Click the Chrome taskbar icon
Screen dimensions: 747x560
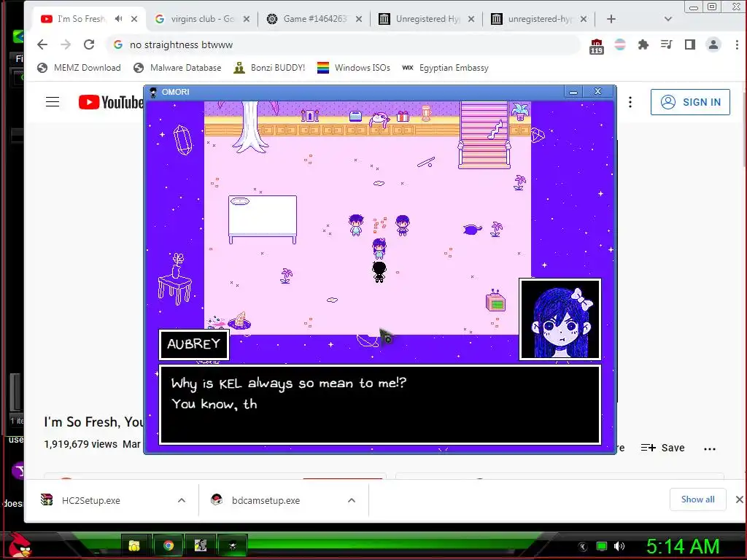point(168,545)
